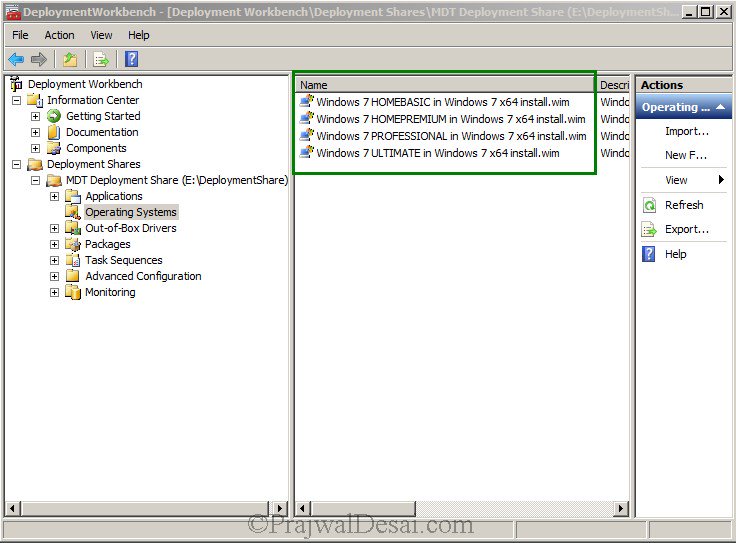The image size is (736, 543).
Task: Click Export... text in the Actions pane
Action: [687, 229]
